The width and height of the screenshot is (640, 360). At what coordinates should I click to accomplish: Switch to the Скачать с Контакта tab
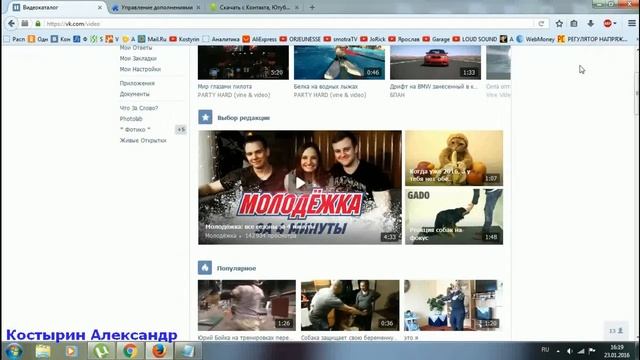click(x=254, y=7)
